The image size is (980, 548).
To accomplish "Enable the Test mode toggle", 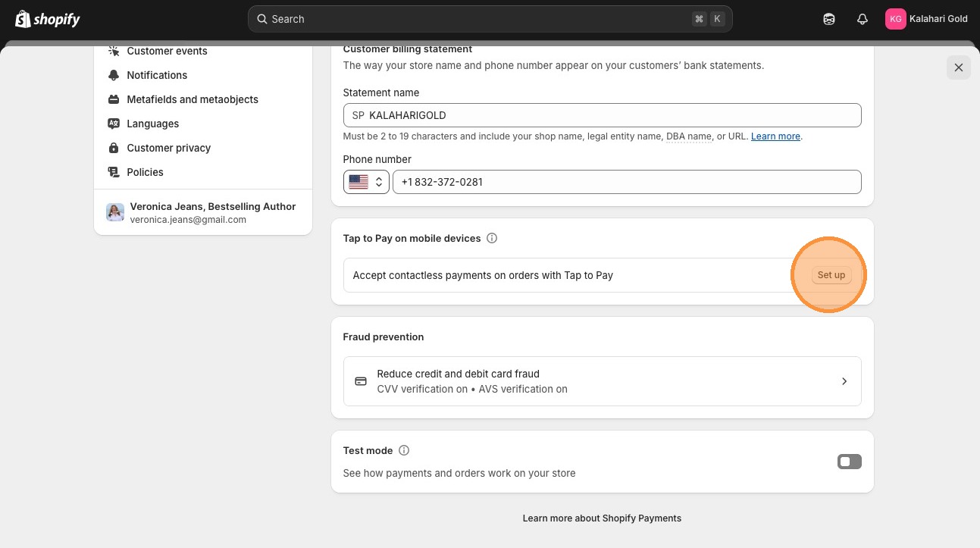I will (x=849, y=462).
